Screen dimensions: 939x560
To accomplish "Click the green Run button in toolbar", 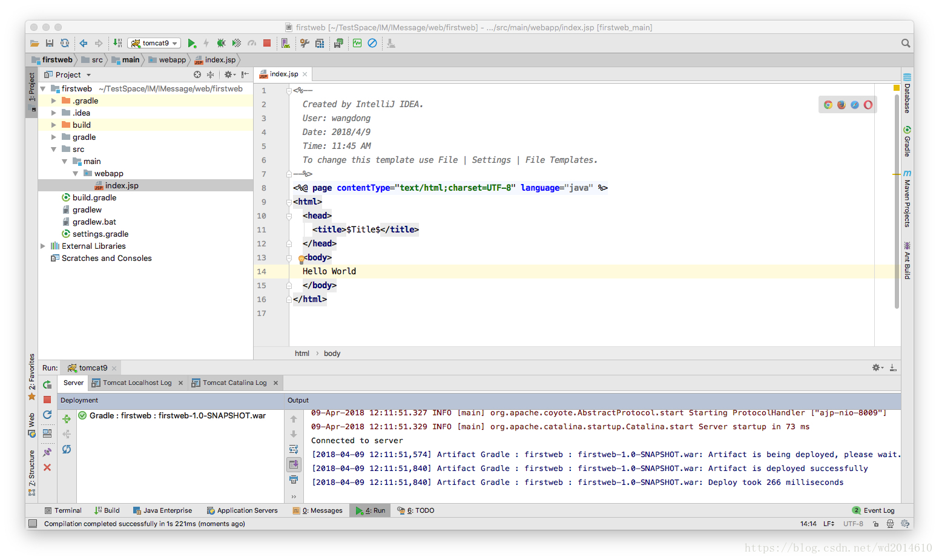I will [191, 43].
